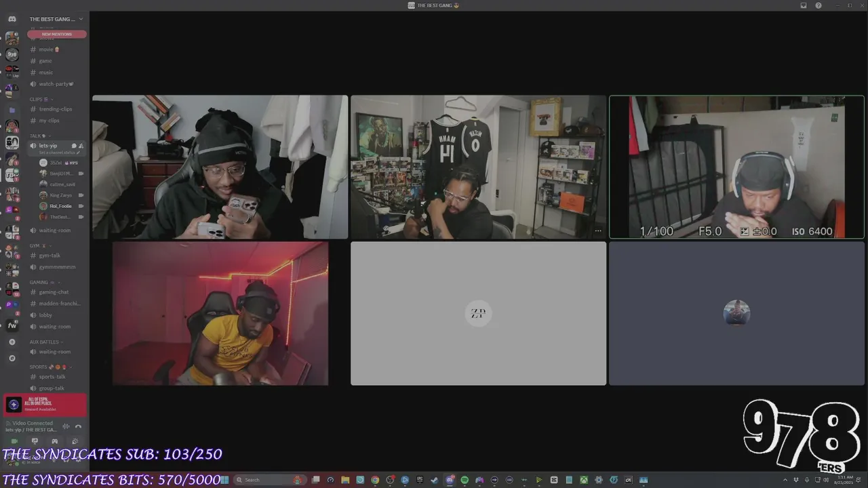
Task: Open Spotify from the taskbar
Action: click(465, 480)
